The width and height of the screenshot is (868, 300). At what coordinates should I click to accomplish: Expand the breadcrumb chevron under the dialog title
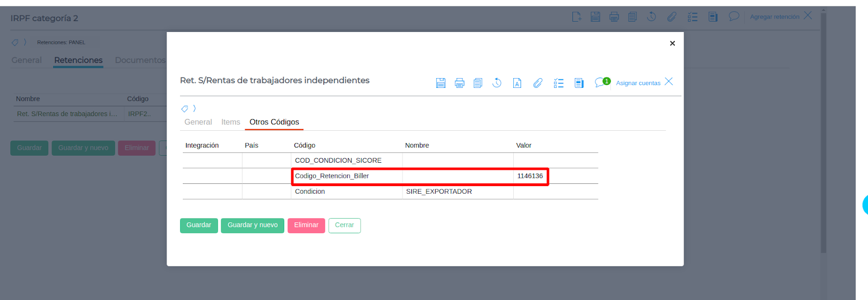pyautogui.click(x=194, y=108)
